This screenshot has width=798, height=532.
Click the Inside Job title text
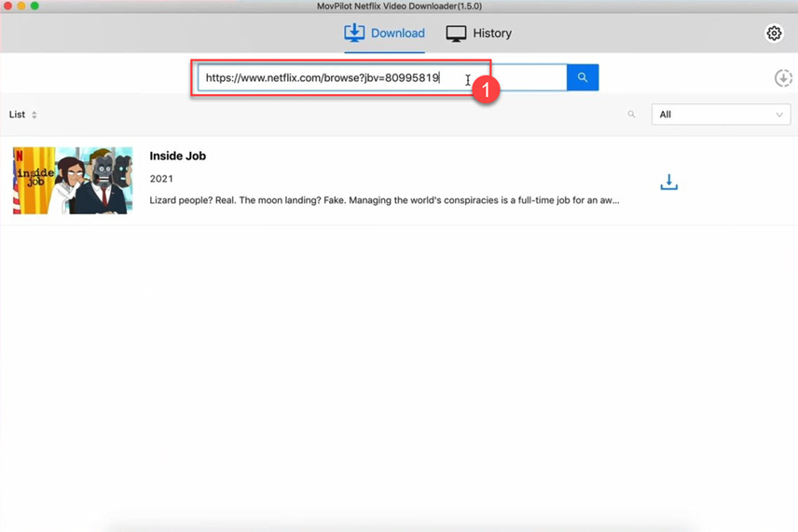177,156
